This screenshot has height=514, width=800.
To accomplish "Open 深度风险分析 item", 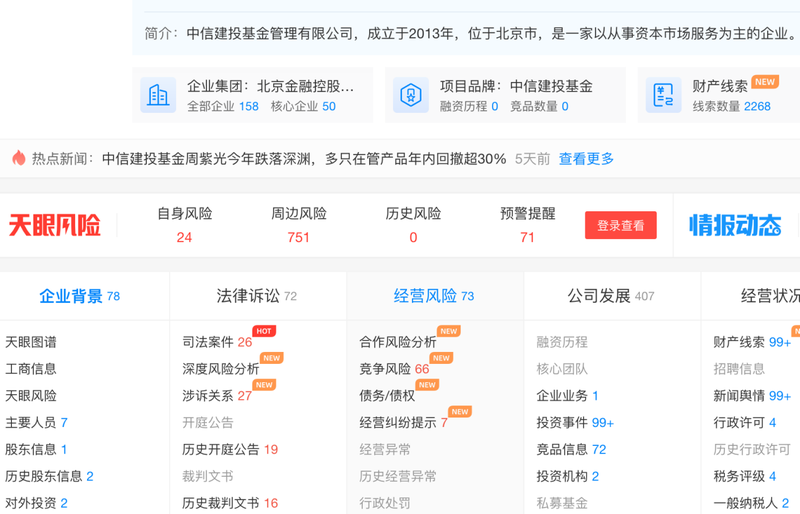I will point(220,369).
